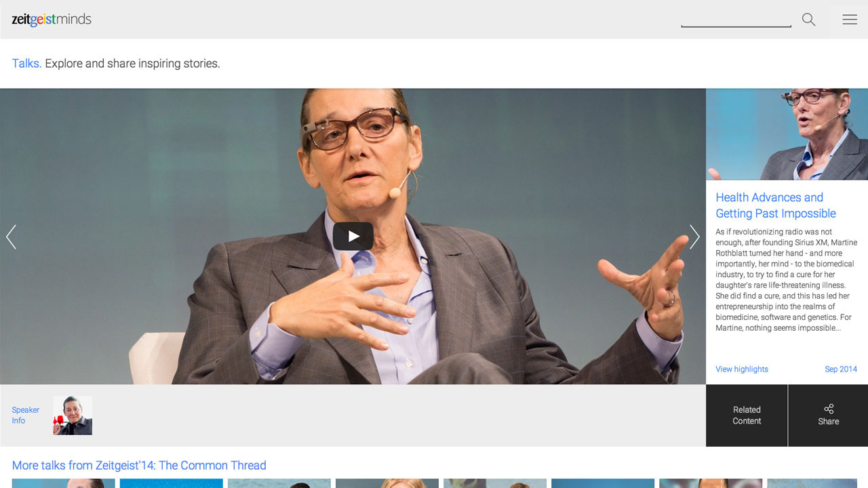Click the Share button with share icon
The image size is (868, 488).
coord(828,415)
